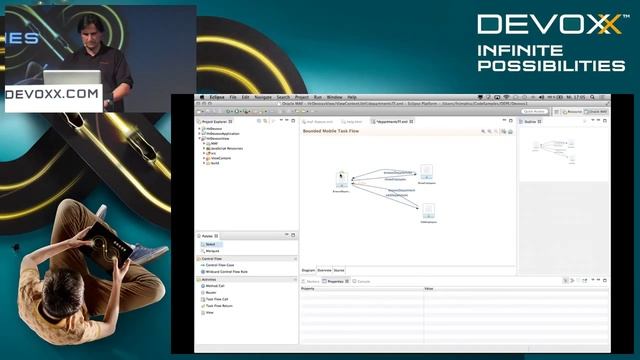The width and height of the screenshot is (640, 360).
Task: Switch to the Source editor tab
Action: [x=339, y=270]
